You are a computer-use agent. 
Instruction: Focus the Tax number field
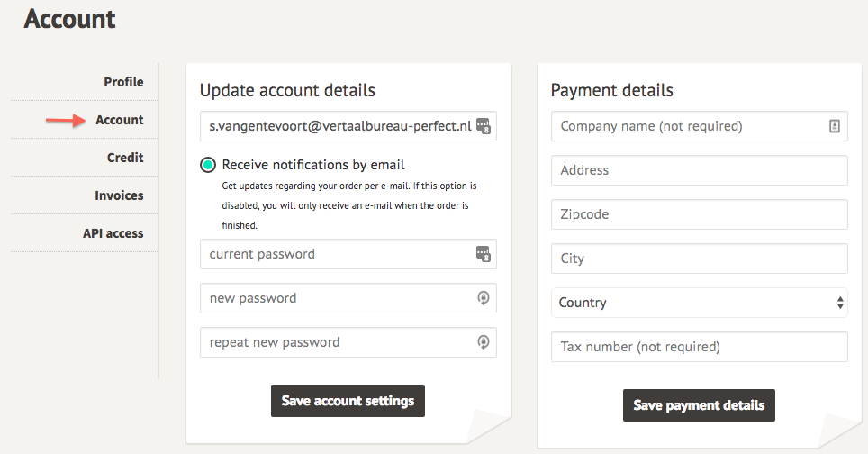[699, 347]
